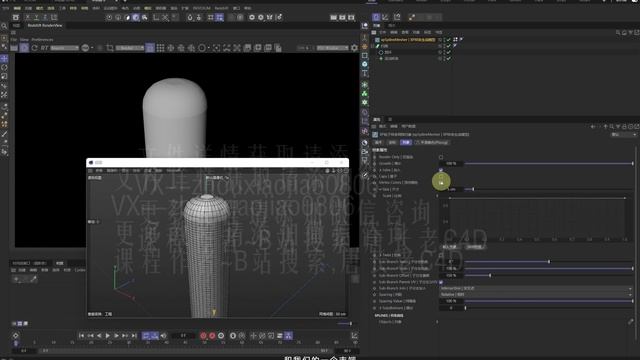The width and height of the screenshot is (640, 360).
Task: Click the keyframe diamond icon left of timeline
Action: tap(16, 336)
